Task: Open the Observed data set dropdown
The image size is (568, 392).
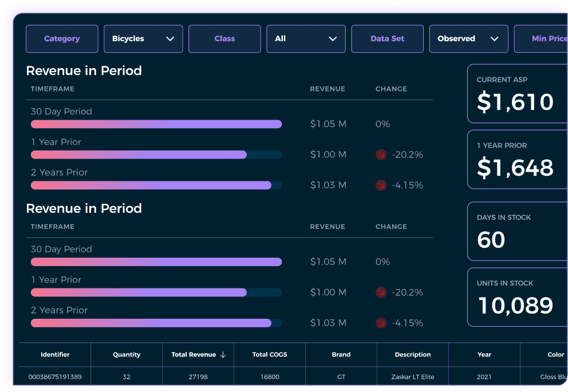Action: 468,38
